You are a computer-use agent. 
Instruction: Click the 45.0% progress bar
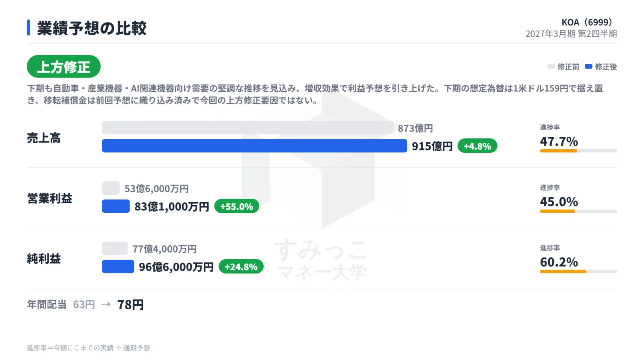click(x=578, y=211)
